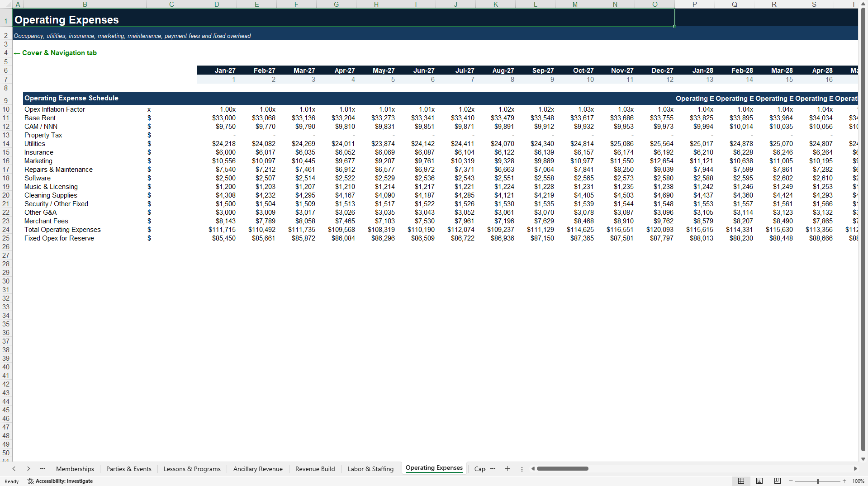The image size is (868, 486).
Task: Click the Ready status indicator
Action: [12, 481]
